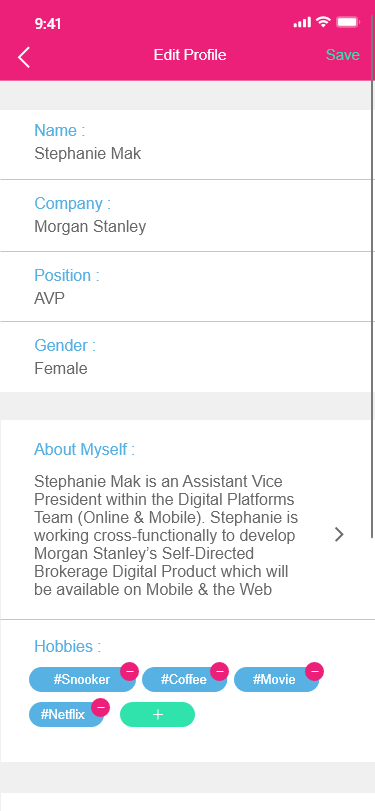Image resolution: width=375 pixels, height=811 pixels.
Task: Go back using the header arrow
Action: (x=24, y=57)
